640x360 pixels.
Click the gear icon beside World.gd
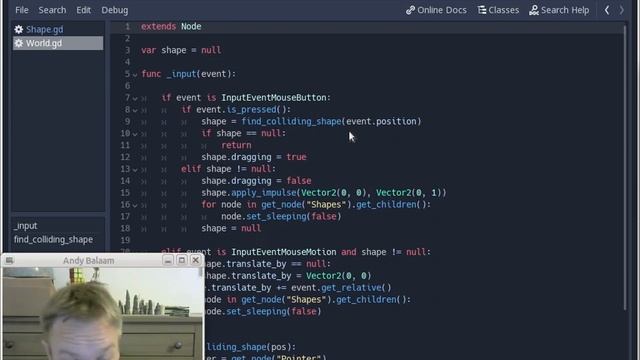point(19,43)
